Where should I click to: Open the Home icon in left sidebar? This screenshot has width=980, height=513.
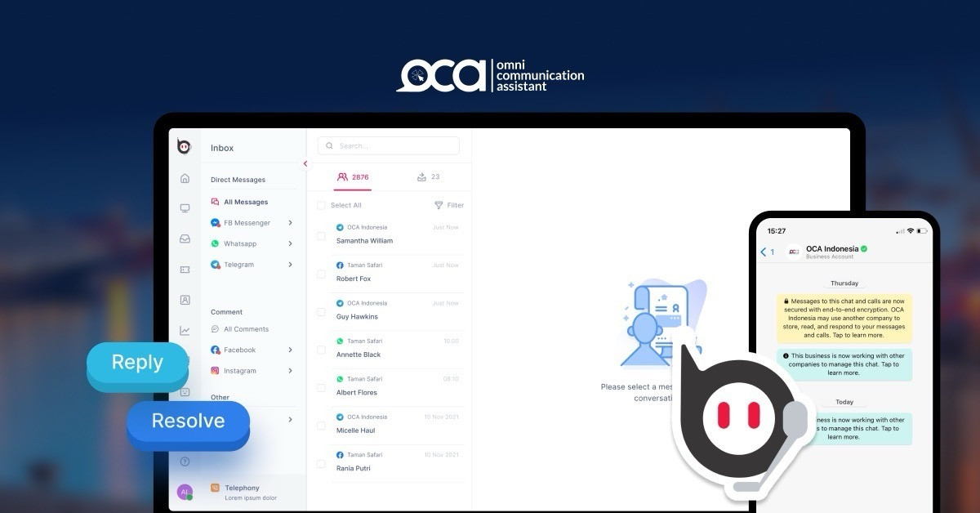185,178
